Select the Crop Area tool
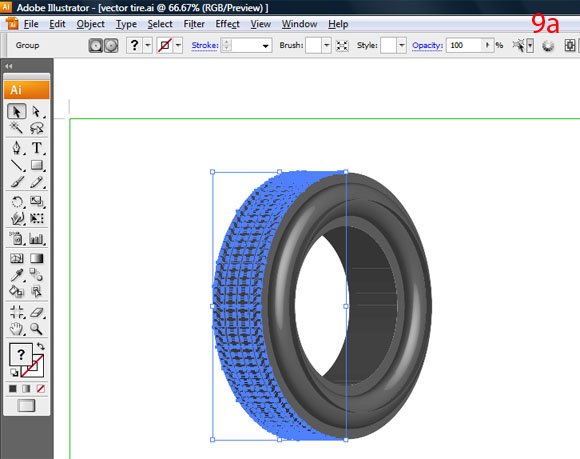 [x=17, y=312]
